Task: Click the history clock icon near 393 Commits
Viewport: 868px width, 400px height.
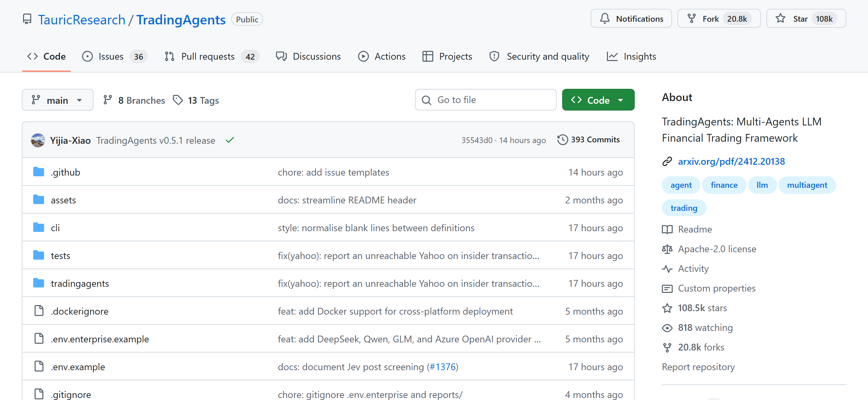Action: (x=563, y=140)
